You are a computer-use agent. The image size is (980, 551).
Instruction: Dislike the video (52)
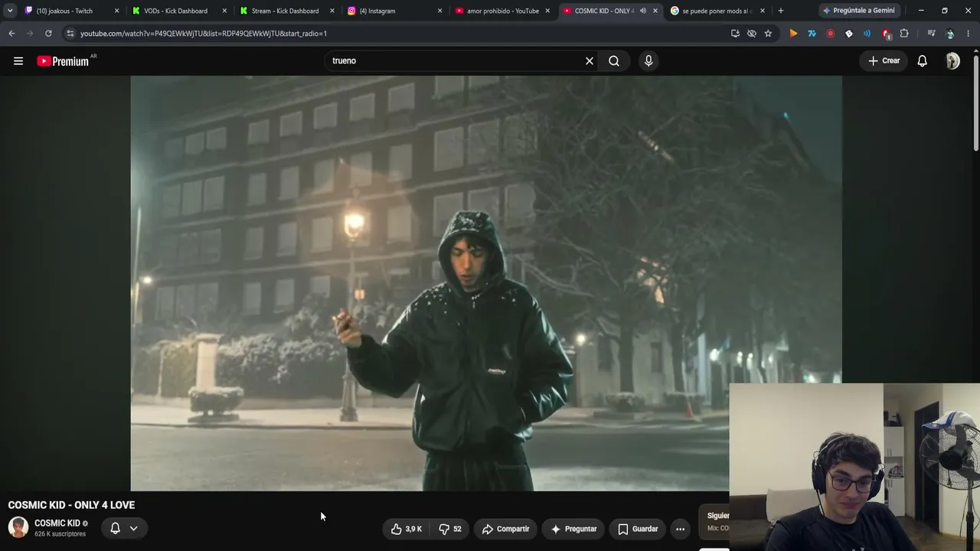(450, 529)
